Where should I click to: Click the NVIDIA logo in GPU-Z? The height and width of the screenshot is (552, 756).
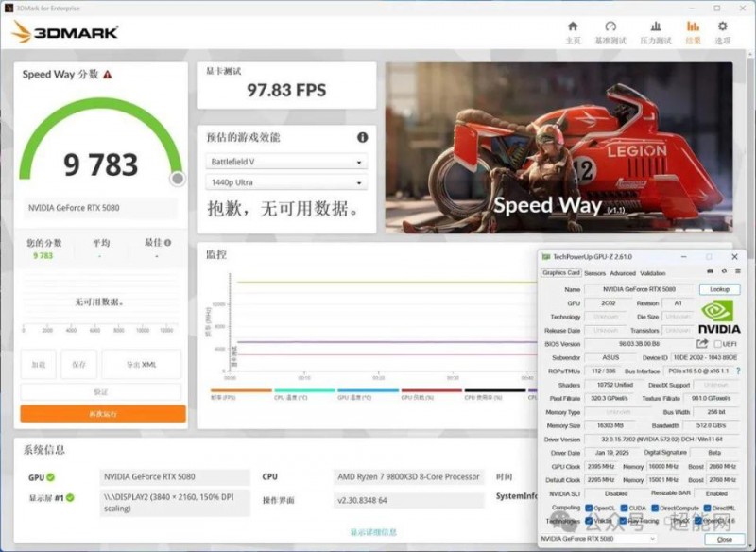pyautogui.click(x=719, y=317)
